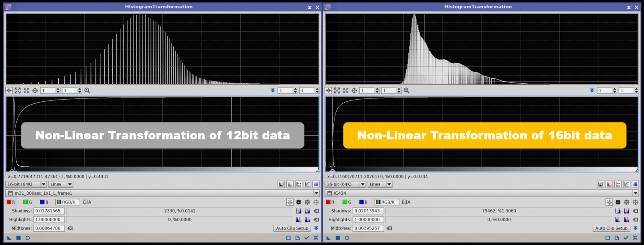Select the R red channel in the IC434 window
Screen dimensions: 644x245
click(329, 202)
